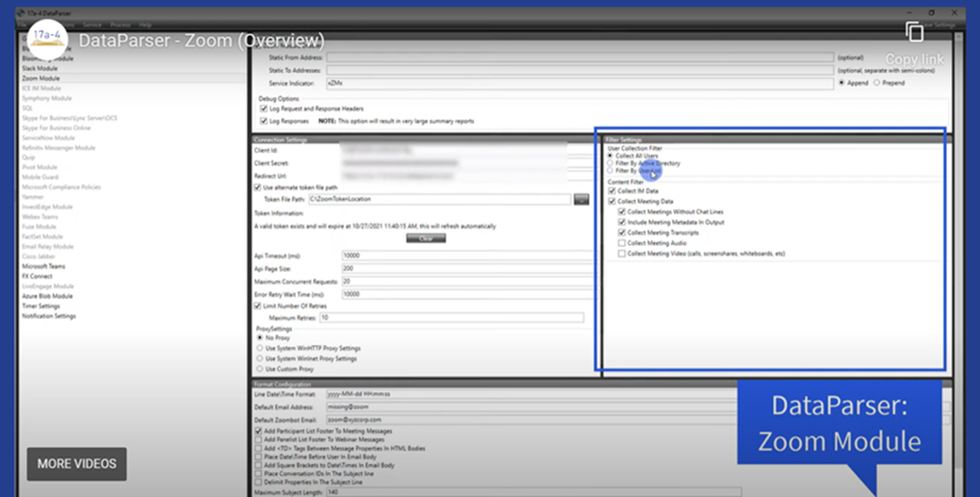The height and width of the screenshot is (497, 980).
Task: Select the Prepend radio option
Action: tap(877, 83)
